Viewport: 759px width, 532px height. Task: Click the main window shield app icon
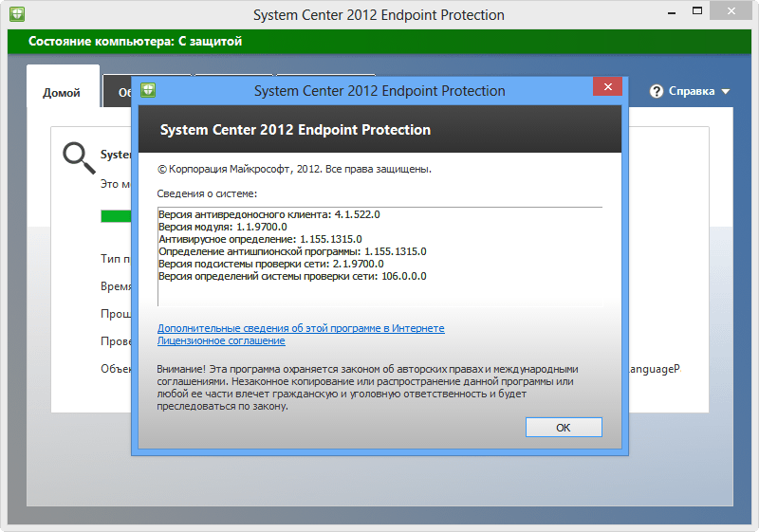[x=17, y=14]
